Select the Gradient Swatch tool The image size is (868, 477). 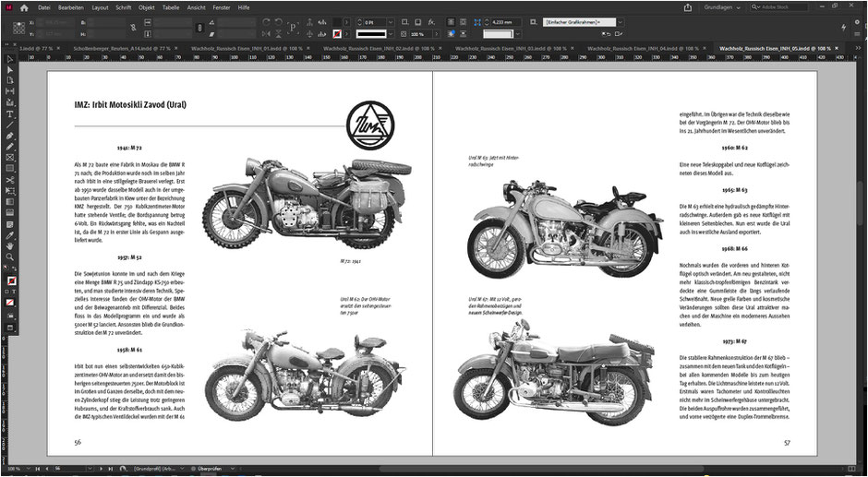[x=10, y=201]
